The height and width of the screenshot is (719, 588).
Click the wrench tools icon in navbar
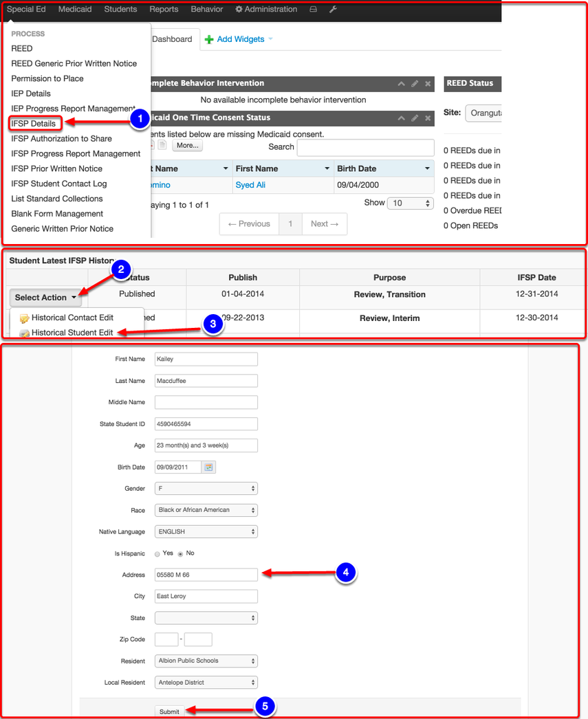coord(334,9)
